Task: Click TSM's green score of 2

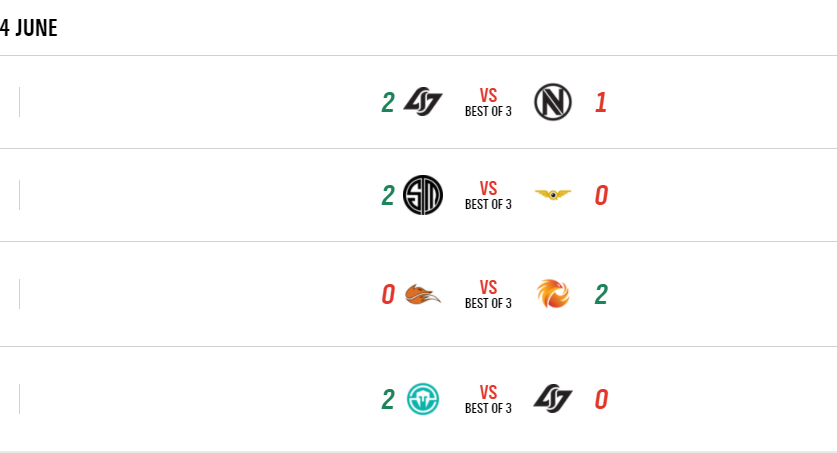Action: [x=388, y=195]
